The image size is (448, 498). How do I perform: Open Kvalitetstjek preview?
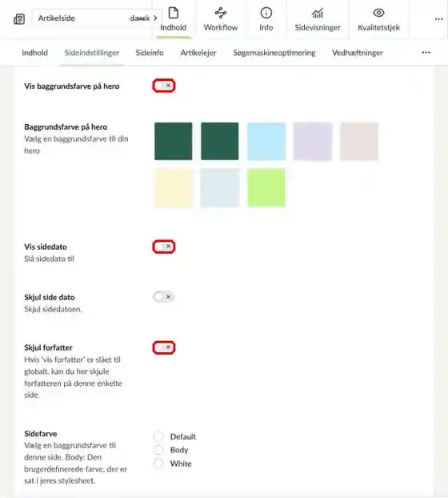coord(378,19)
